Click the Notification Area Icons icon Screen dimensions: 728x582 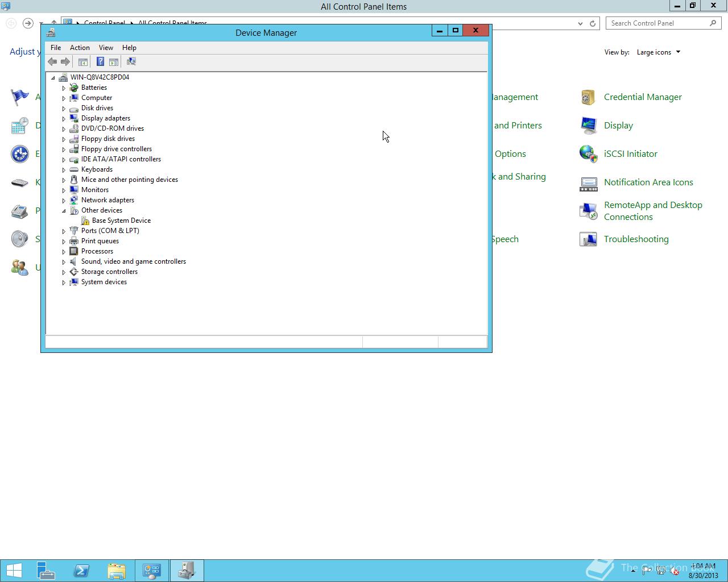click(x=588, y=182)
